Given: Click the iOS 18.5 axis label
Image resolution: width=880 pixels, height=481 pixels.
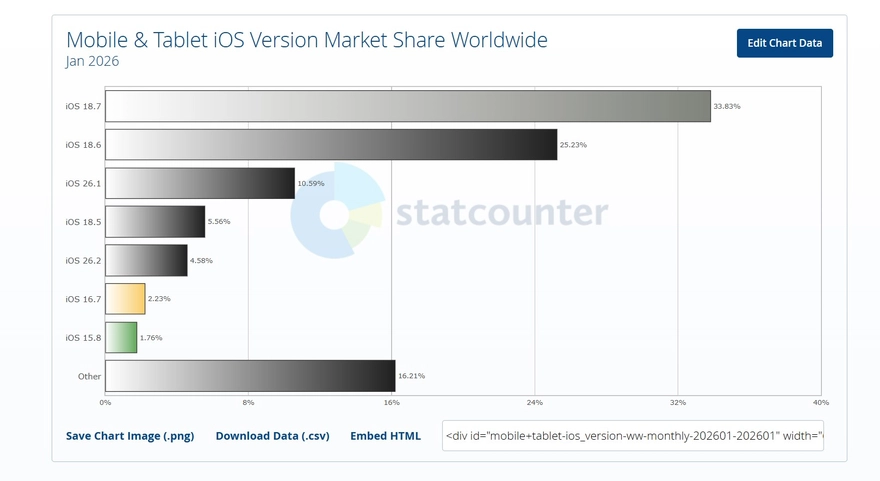Looking at the screenshot, I should [83, 222].
